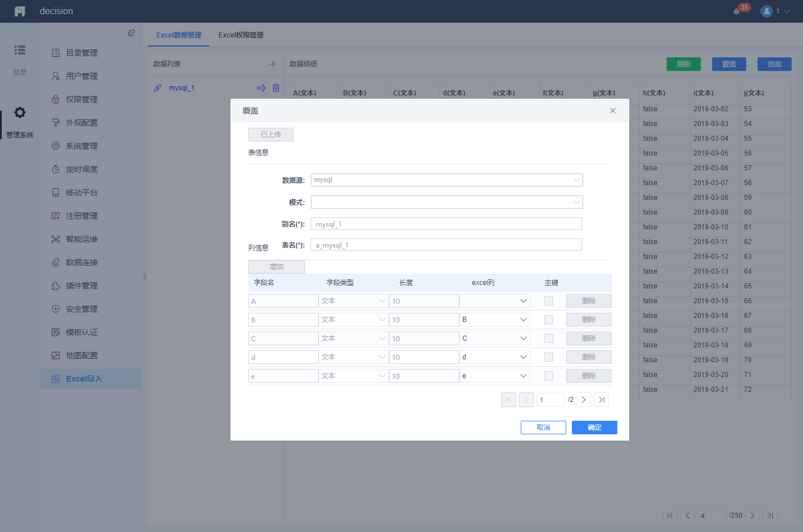Open excel column dropdown for field A
The image size is (803, 532).
tap(495, 301)
